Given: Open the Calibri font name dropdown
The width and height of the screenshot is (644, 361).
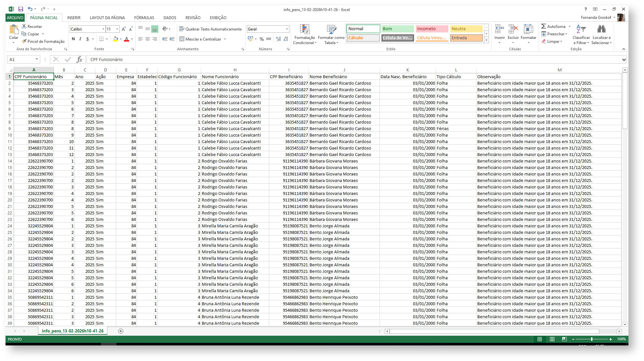Looking at the screenshot, I should pos(103,29).
